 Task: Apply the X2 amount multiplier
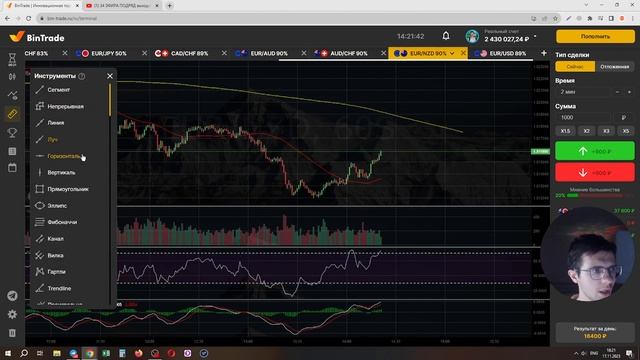(x=586, y=131)
